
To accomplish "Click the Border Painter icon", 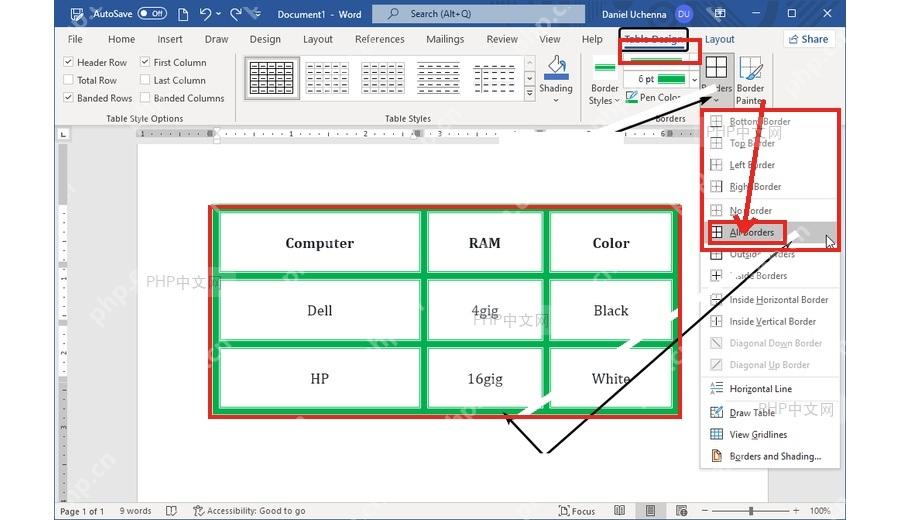I will coord(750,68).
